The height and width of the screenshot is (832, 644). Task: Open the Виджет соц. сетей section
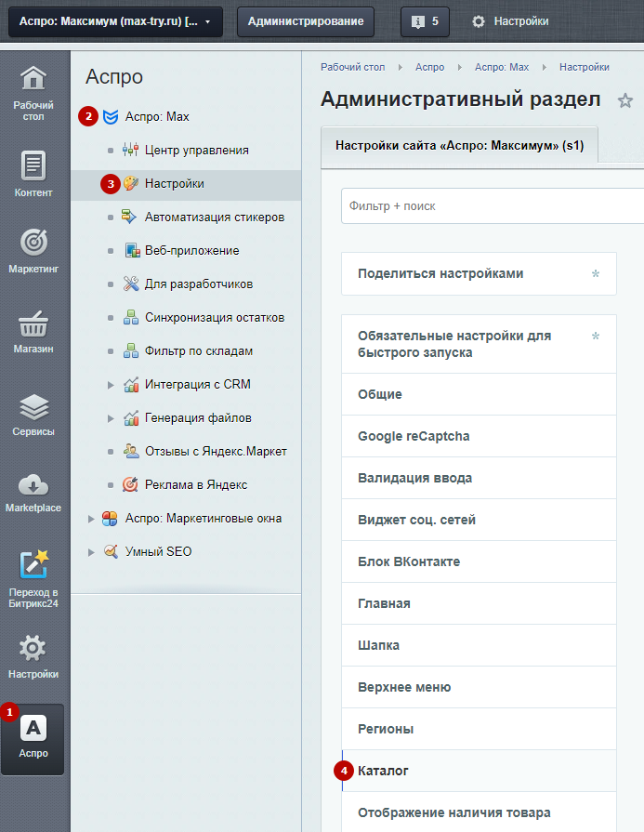pos(479,520)
